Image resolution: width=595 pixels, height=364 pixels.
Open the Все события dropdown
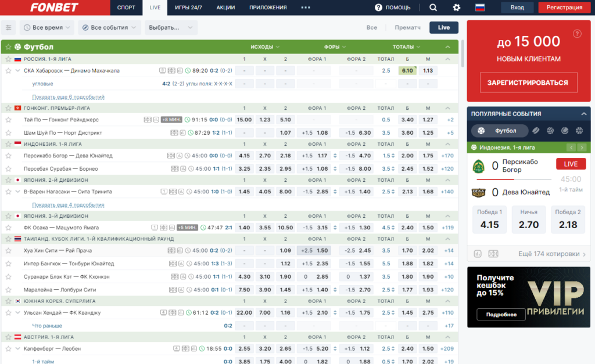[x=109, y=27]
